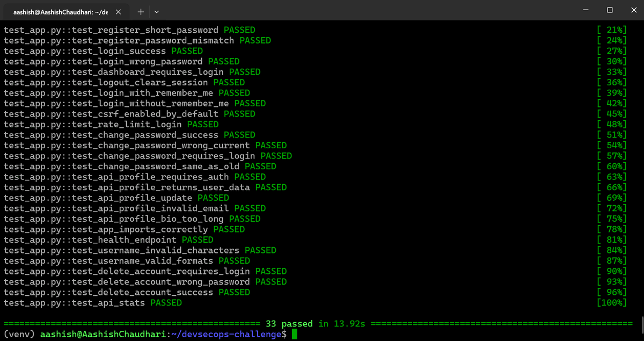
Task: Click the test_api_stats line
Action: [93, 302]
